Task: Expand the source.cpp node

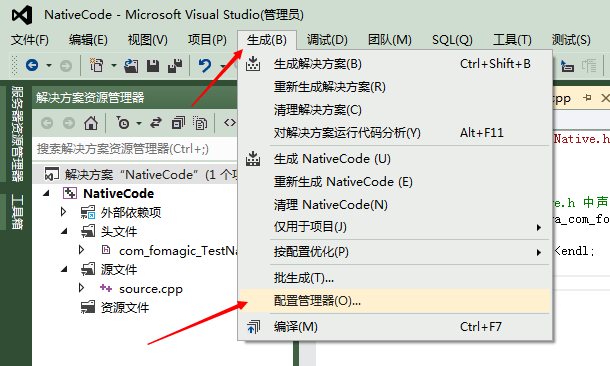Action: tap(81, 288)
